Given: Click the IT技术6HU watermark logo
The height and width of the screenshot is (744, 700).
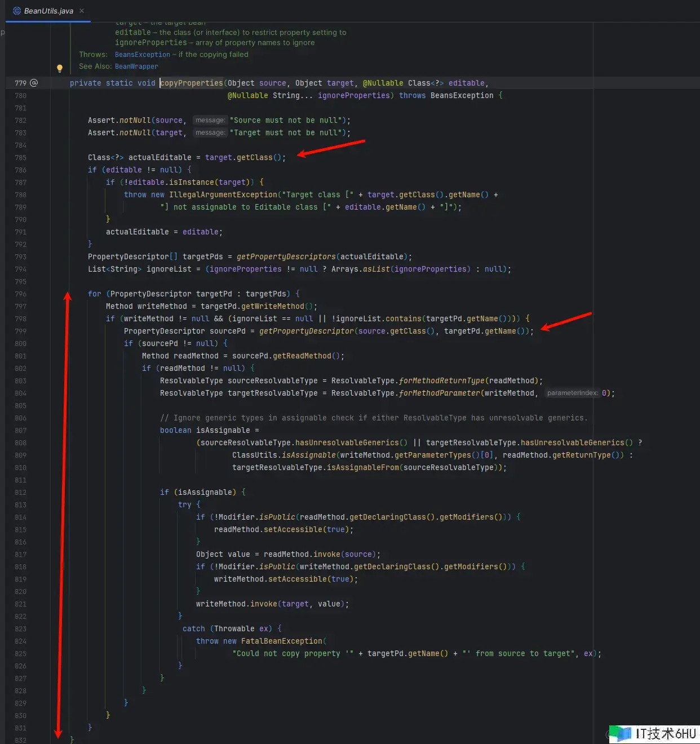Looking at the screenshot, I should pos(654,733).
